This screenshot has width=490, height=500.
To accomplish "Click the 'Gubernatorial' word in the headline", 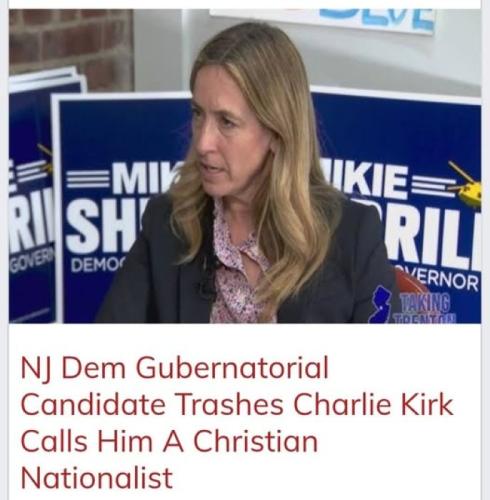I will tap(233, 369).
